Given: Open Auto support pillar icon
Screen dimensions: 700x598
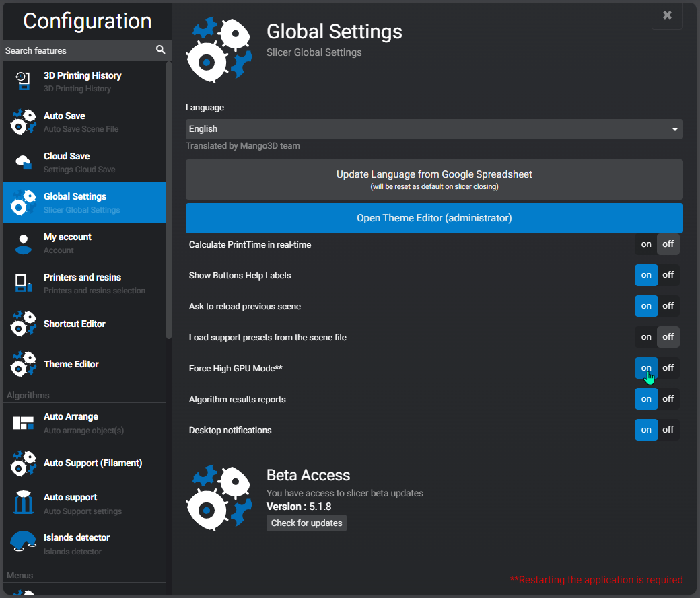Looking at the screenshot, I should 24,504.
